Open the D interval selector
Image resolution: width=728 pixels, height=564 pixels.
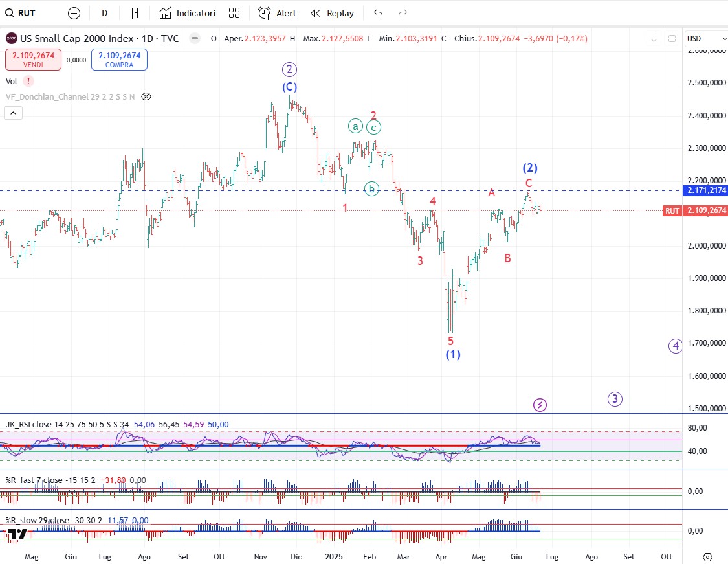click(104, 13)
